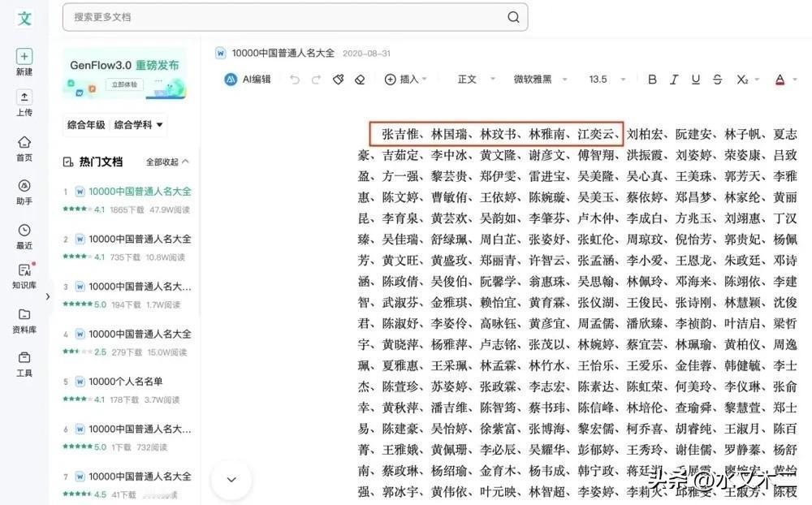Toggle strikethrough formatting
Image resolution: width=812 pixels, height=505 pixels.
[x=718, y=79]
